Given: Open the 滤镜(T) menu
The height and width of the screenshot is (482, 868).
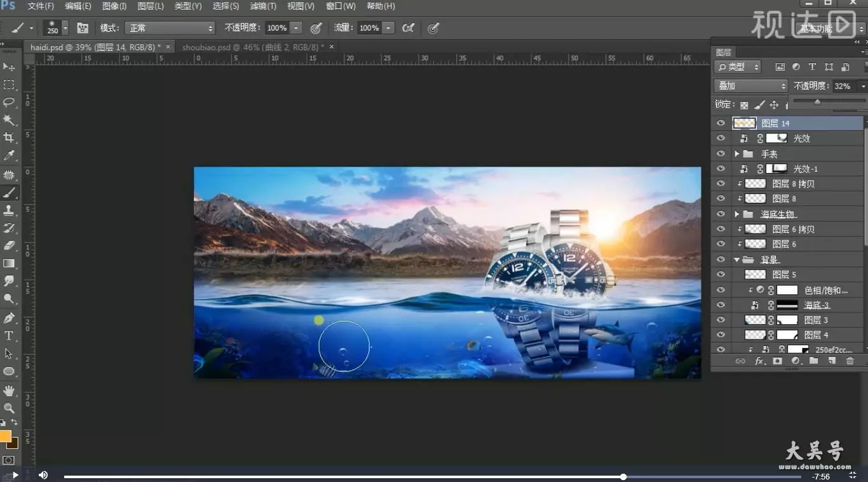Looking at the screenshot, I should (263, 6).
